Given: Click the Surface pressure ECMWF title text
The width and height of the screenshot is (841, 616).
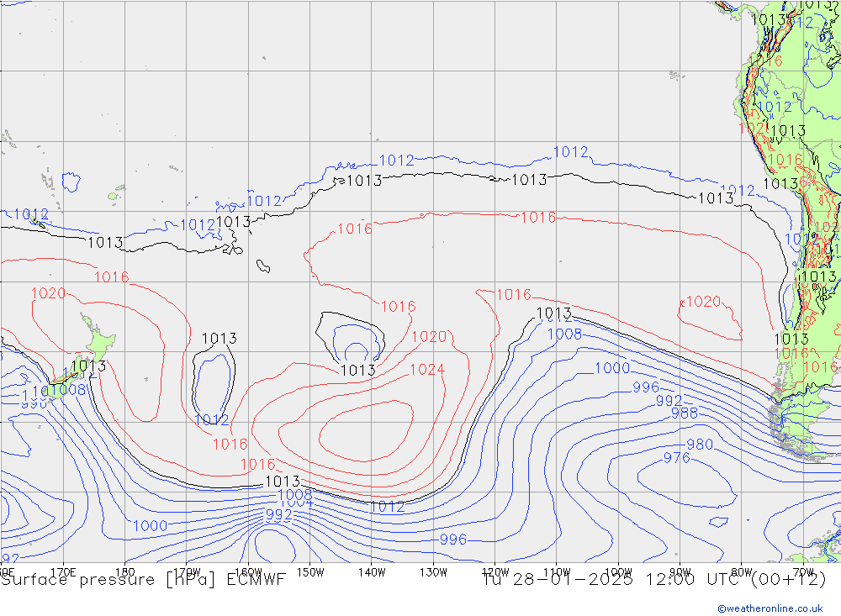Looking at the screenshot, I should point(143,580).
